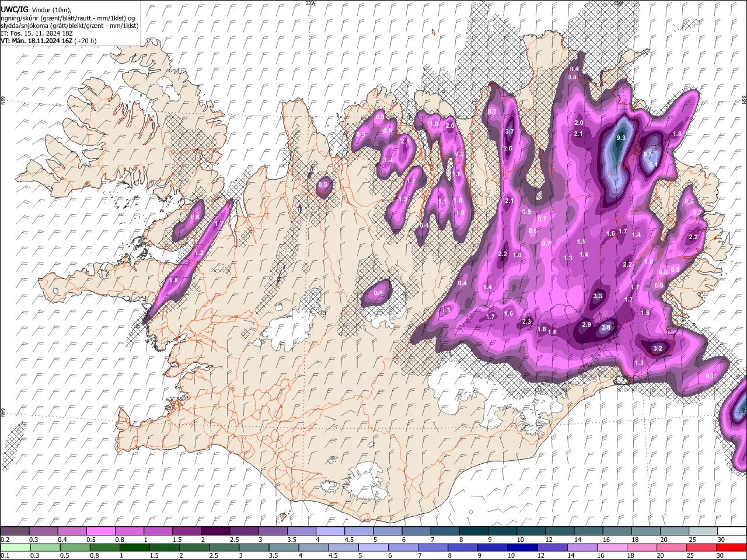Click the darkest navy blue lower legend swatch
The height and width of the screenshot is (560, 747).
click(522, 547)
